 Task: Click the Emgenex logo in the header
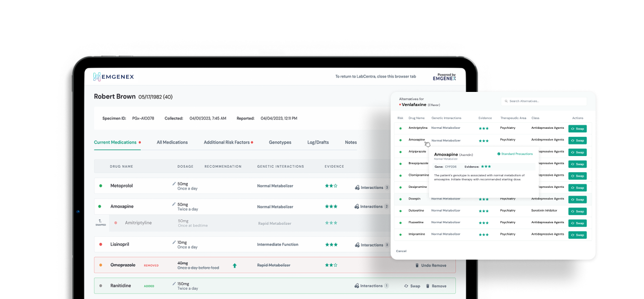click(114, 77)
